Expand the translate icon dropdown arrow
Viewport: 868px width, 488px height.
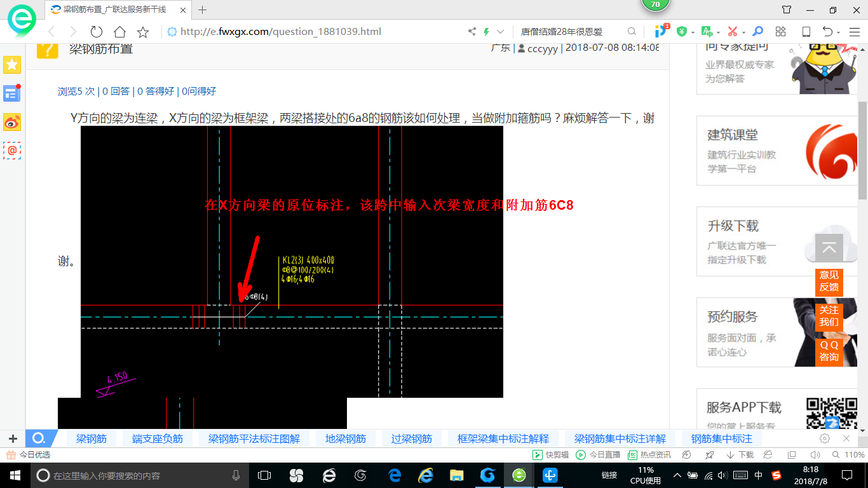718,32
